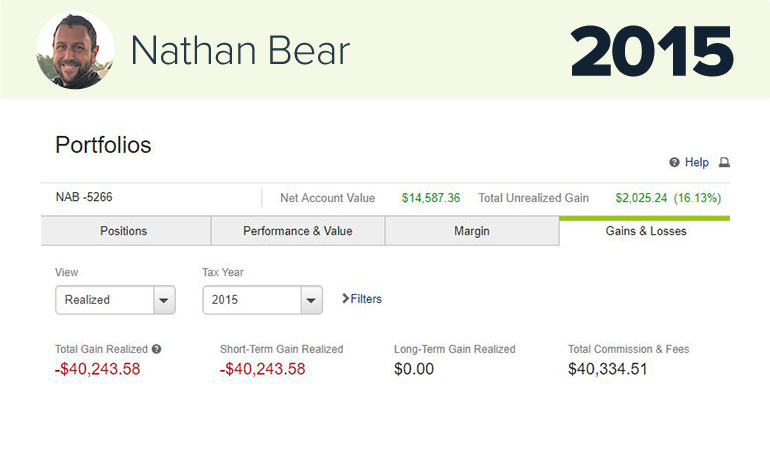Select the Gains & Losses tab

point(645,231)
